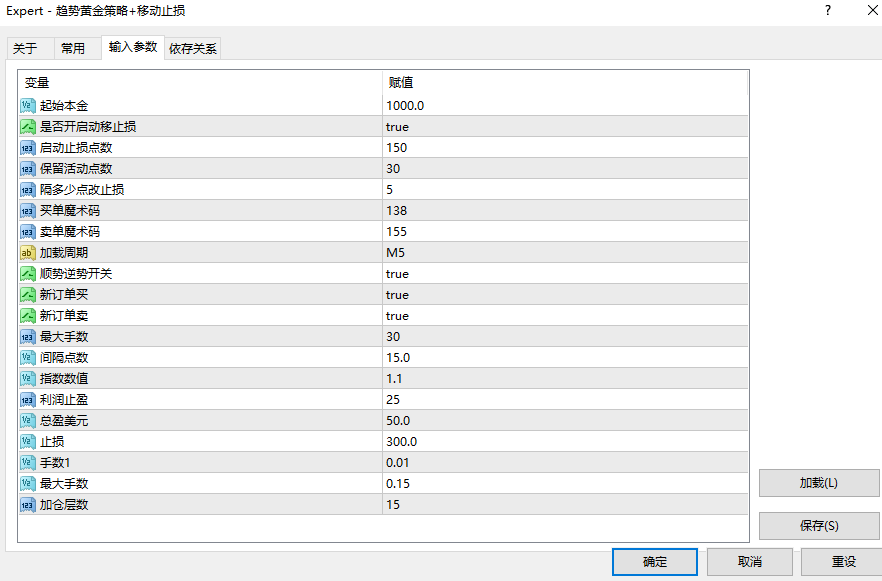Click the integer icon next to 买单魔术码
The image size is (882, 581).
pyautogui.click(x=28, y=210)
